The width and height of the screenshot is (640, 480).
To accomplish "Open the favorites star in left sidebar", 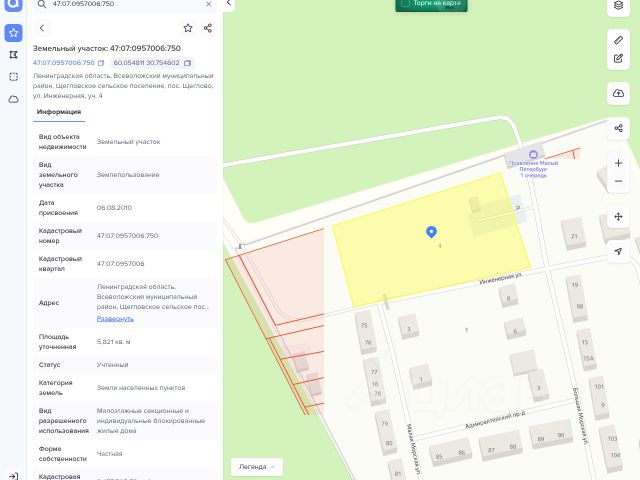I will point(13,33).
